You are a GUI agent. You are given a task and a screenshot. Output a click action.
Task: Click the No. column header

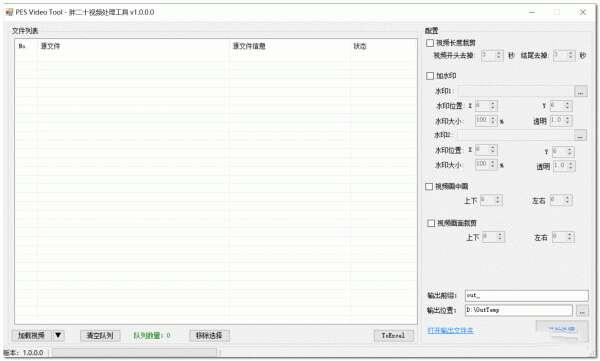click(x=26, y=46)
